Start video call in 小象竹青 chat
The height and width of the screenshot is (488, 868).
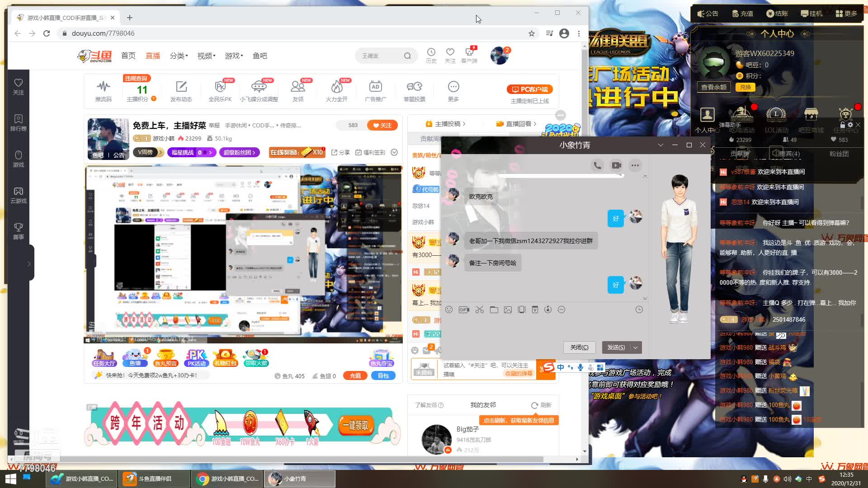tap(616, 165)
